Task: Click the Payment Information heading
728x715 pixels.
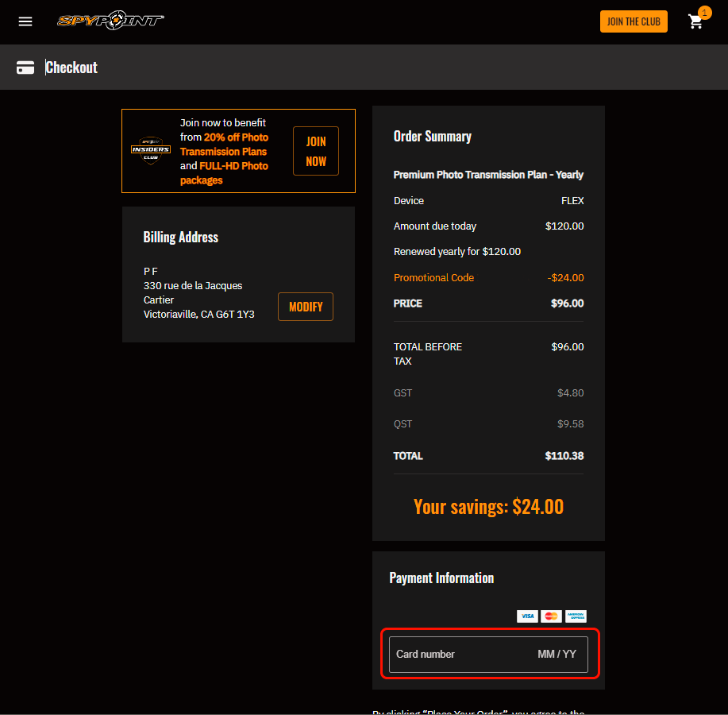Action: 441,578
